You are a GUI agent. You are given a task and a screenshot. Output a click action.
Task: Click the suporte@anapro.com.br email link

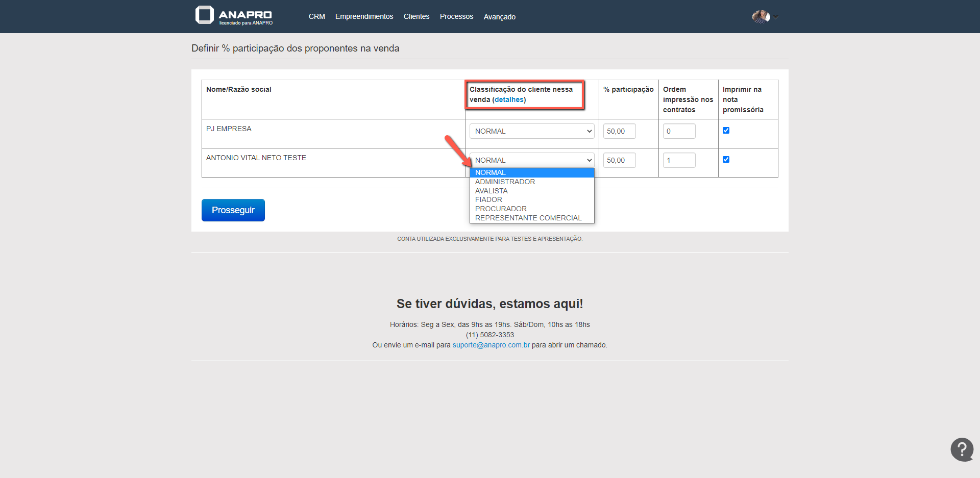(491, 345)
